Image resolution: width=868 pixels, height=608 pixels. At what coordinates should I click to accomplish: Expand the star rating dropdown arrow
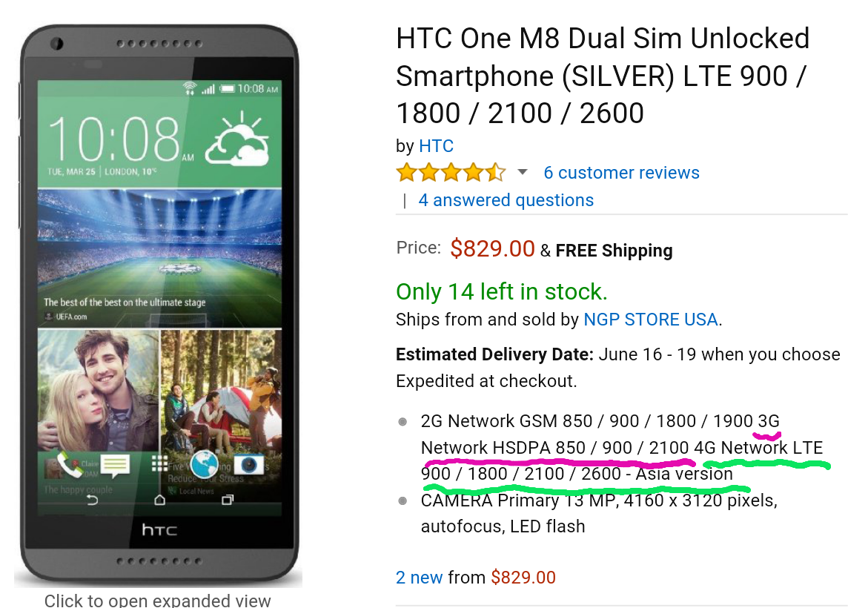click(522, 172)
